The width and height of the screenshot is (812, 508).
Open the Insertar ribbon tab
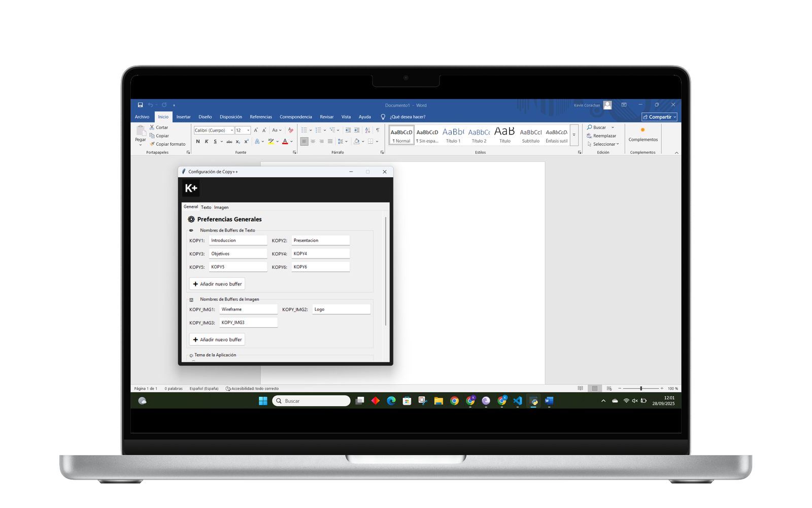click(x=183, y=117)
